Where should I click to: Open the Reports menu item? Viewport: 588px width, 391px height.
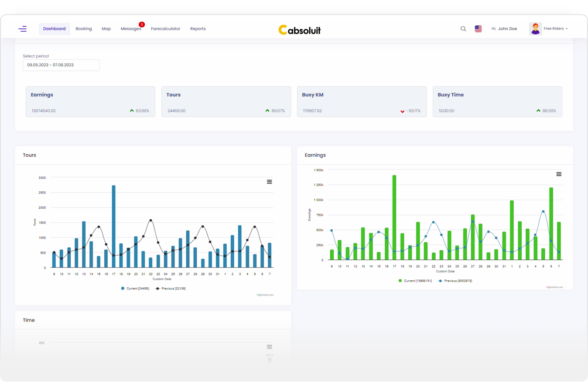pyautogui.click(x=198, y=29)
